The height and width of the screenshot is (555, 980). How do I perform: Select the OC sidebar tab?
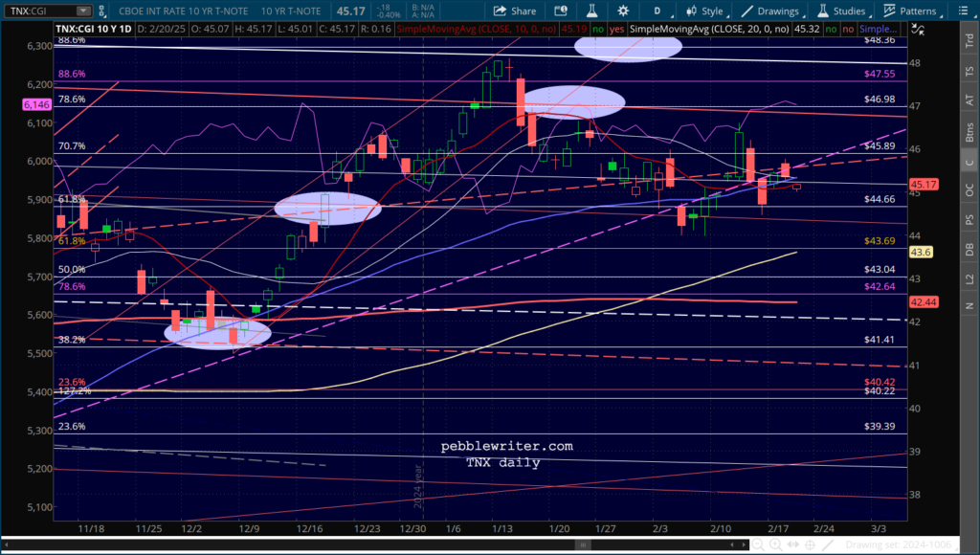pos(969,190)
